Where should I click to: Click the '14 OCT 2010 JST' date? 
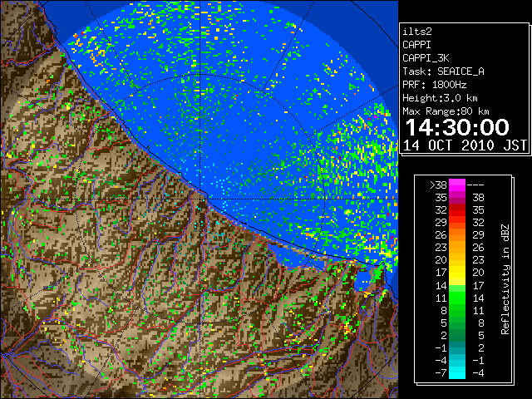point(465,145)
